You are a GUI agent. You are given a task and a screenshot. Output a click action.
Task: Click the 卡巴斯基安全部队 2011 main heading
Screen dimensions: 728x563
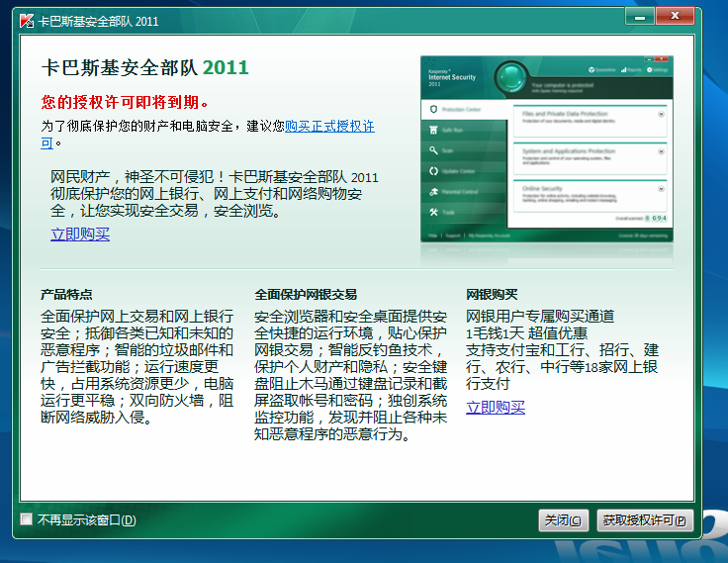tap(144, 68)
